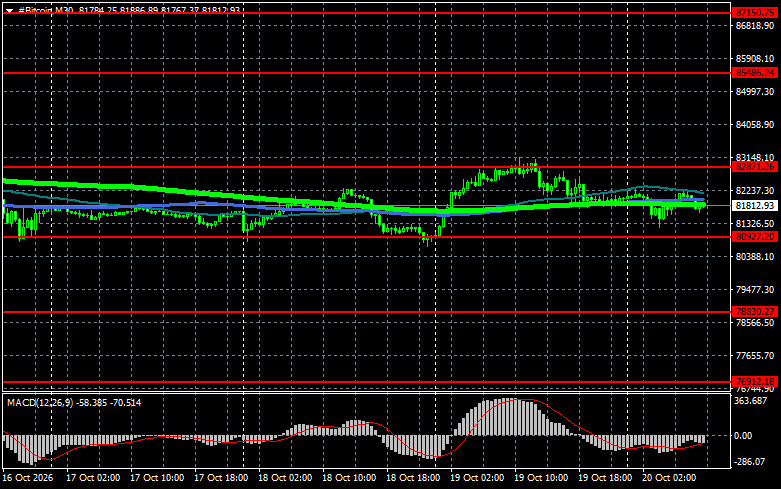The height and width of the screenshot is (489, 781).
Task: Click the 85908.10 price scale value
Action: [x=755, y=59]
